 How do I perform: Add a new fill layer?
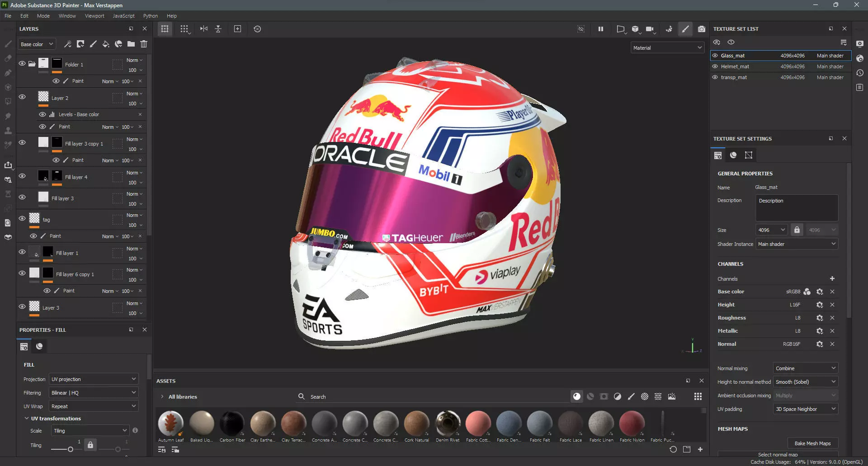click(x=106, y=44)
